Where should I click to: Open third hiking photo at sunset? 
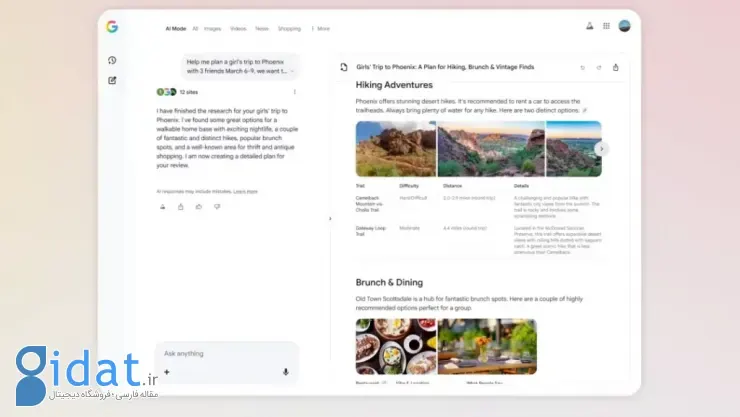pyautogui.click(x=574, y=149)
